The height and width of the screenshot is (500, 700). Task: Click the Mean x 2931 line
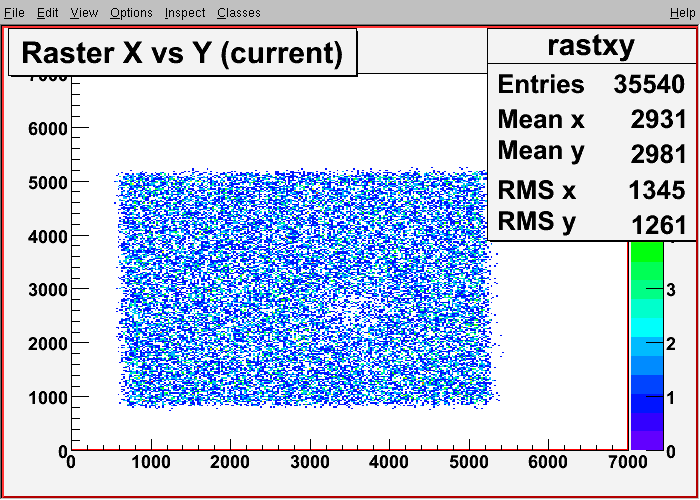pos(592,119)
